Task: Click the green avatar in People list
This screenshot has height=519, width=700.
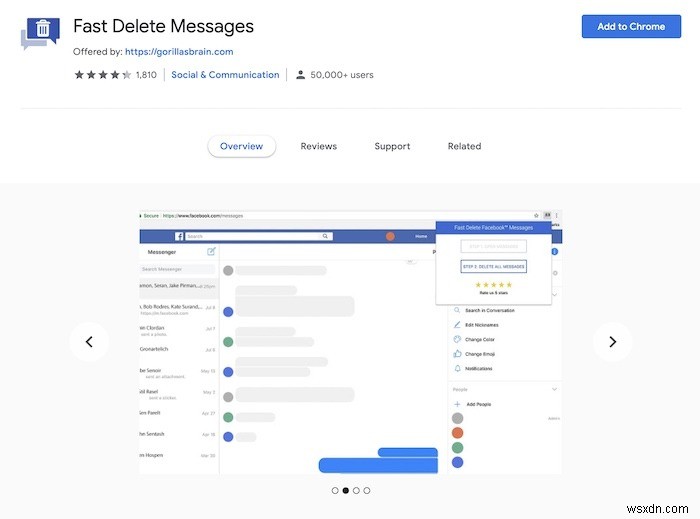Action: [457, 448]
